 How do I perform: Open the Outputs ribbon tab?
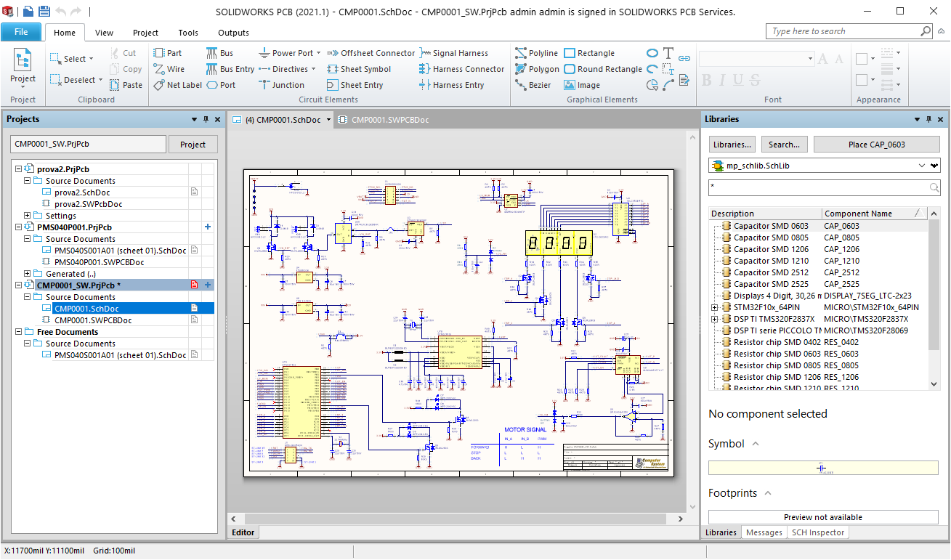point(233,33)
